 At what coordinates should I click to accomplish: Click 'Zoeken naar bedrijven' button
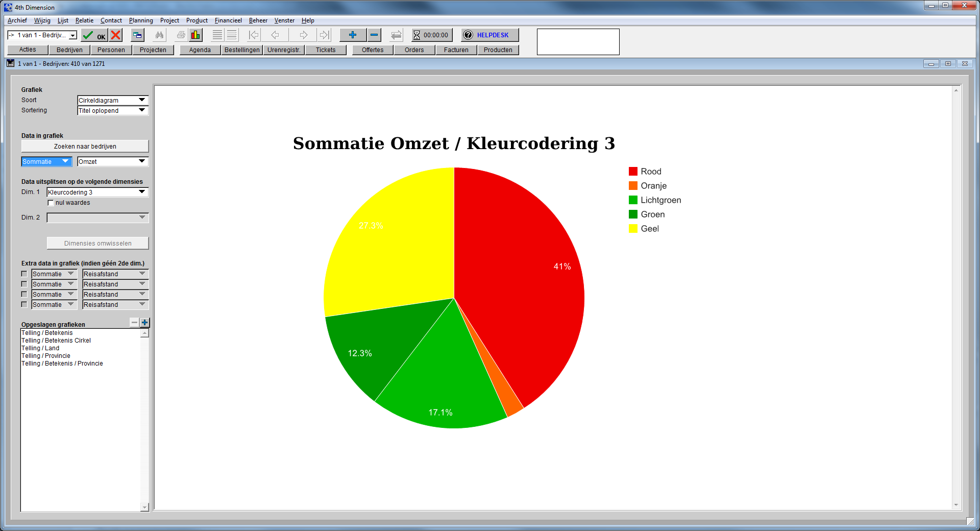tap(85, 147)
